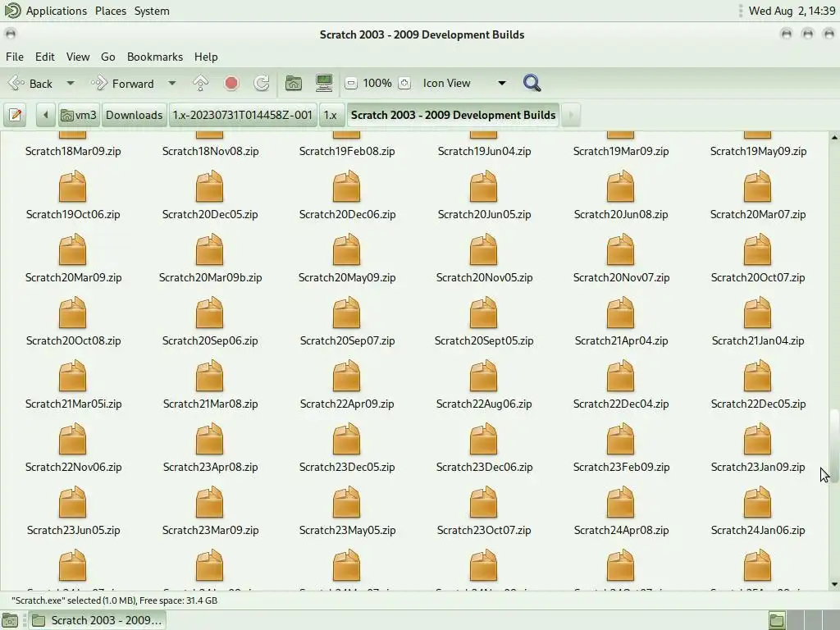840x630 pixels.
Task: Go forward using the Forward button
Action: pyautogui.click(x=123, y=84)
